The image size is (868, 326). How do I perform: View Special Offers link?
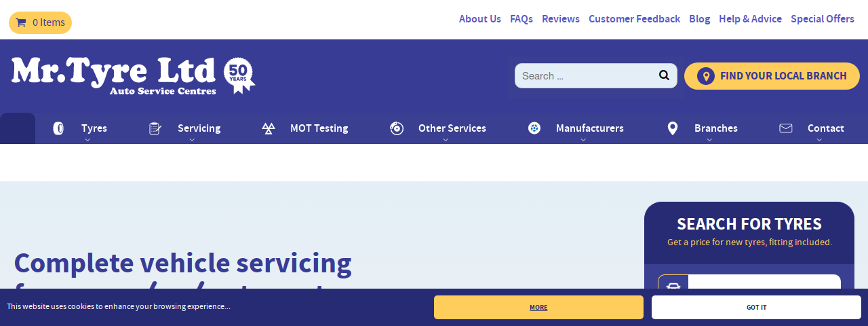coord(823,19)
